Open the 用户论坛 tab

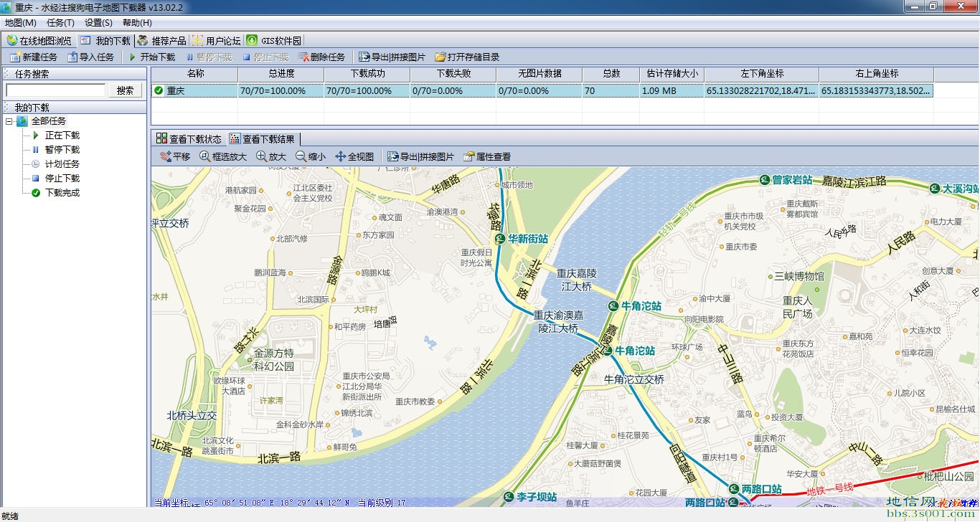[216, 41]
